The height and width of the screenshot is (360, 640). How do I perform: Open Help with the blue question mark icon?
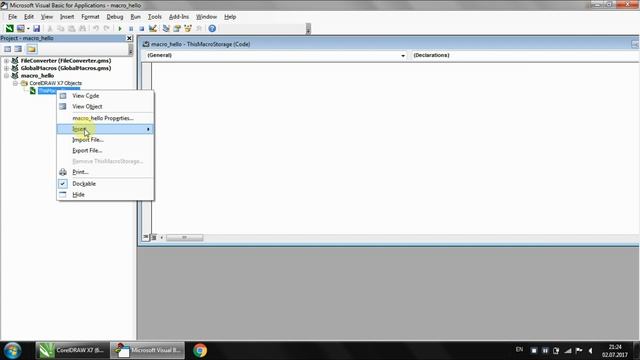coord(212,29)
